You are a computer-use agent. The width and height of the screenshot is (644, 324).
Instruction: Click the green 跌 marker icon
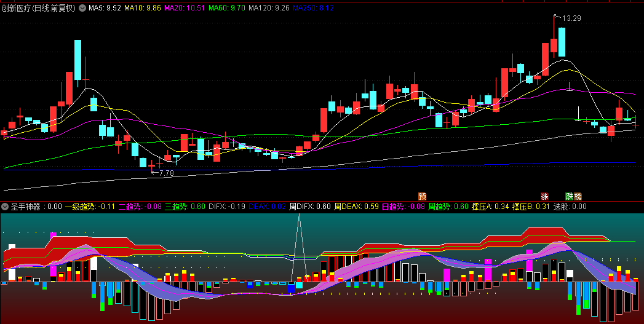(569, 196)
